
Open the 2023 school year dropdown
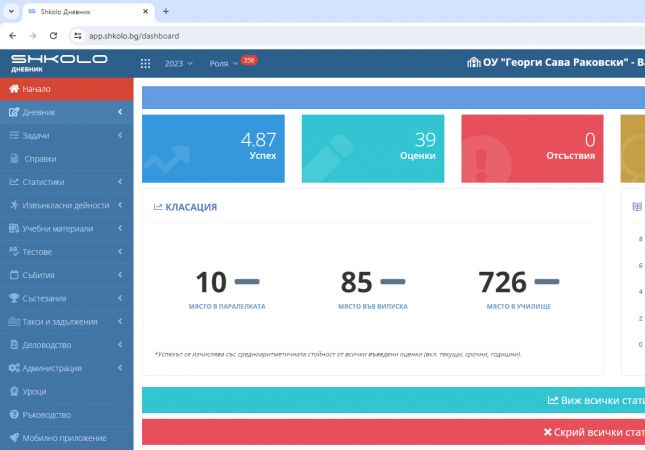tap(179, 63)
